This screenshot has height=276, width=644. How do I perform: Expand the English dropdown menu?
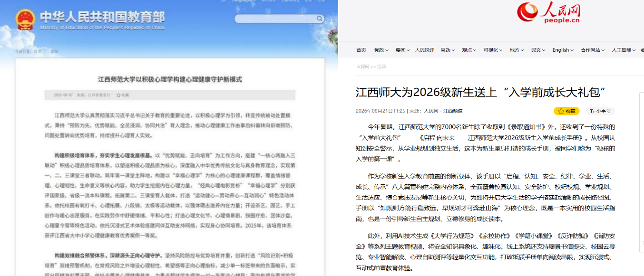[563, 50]
